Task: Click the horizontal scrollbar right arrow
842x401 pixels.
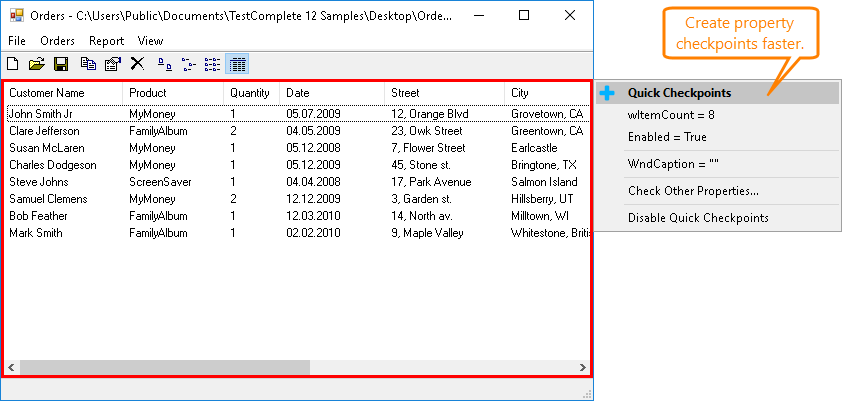Action: pyautogui.click(x=583, y=368)
